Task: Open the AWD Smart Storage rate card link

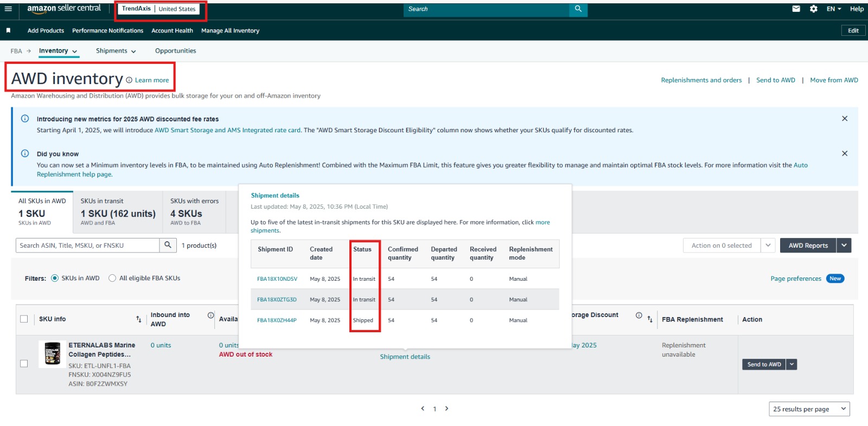Action: [228, 130]
